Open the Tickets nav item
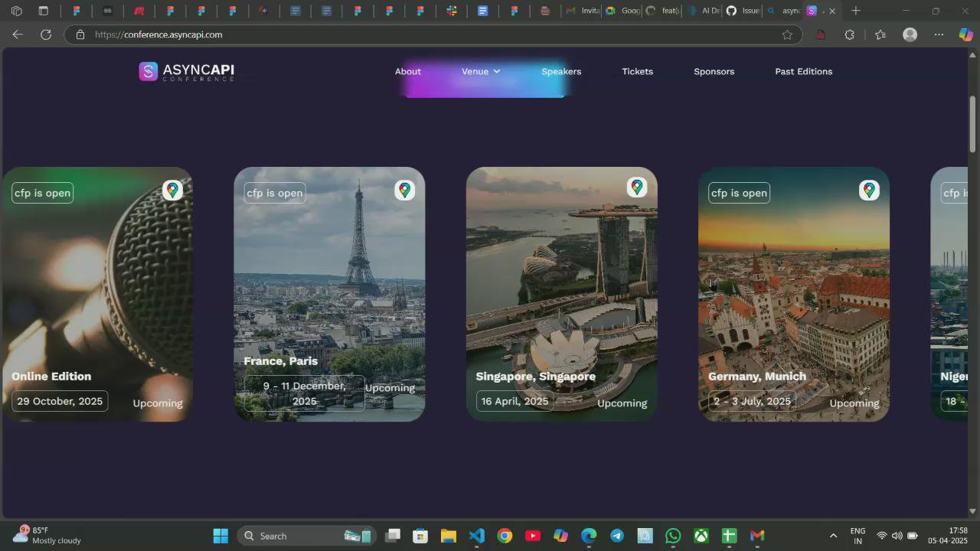The height and width of the screenshot is (551, 980). tap(637, 71)
